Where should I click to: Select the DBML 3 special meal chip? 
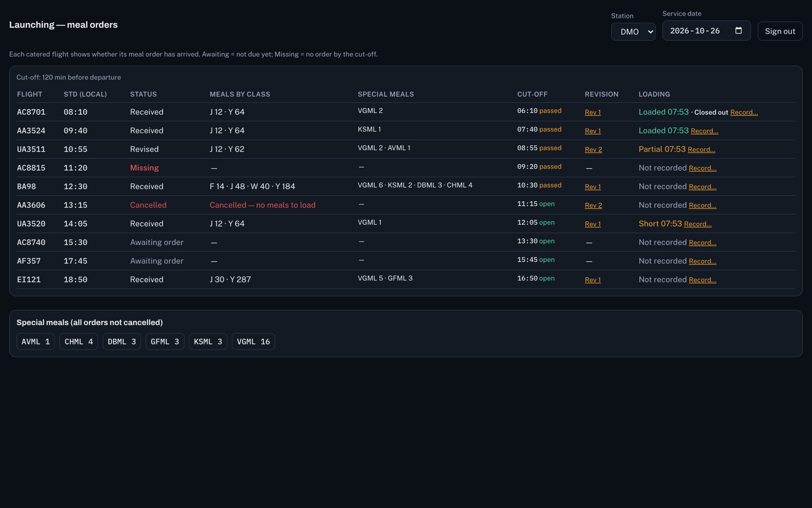pyautogui.click(x=122, y=341)
